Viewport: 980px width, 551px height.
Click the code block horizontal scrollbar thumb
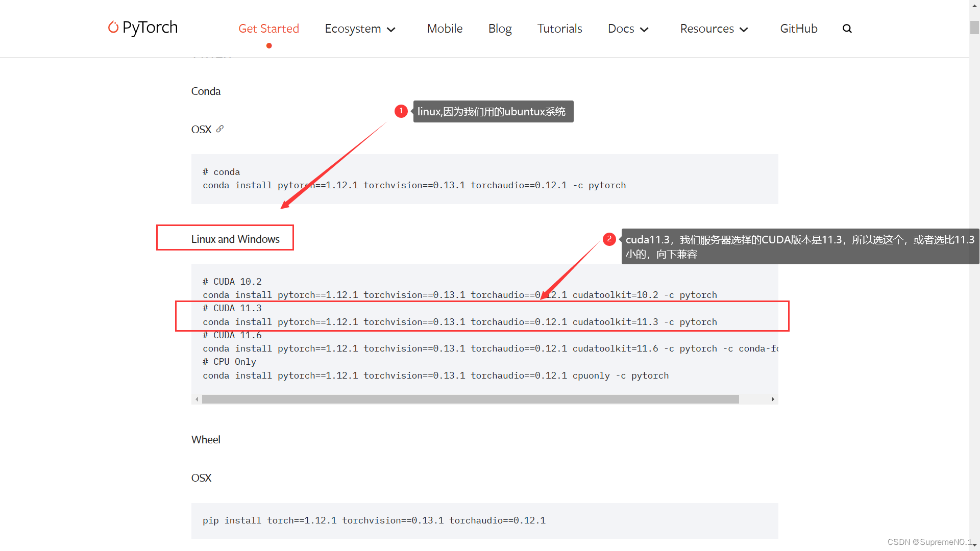pyautogui.click(x=471, y=399)
